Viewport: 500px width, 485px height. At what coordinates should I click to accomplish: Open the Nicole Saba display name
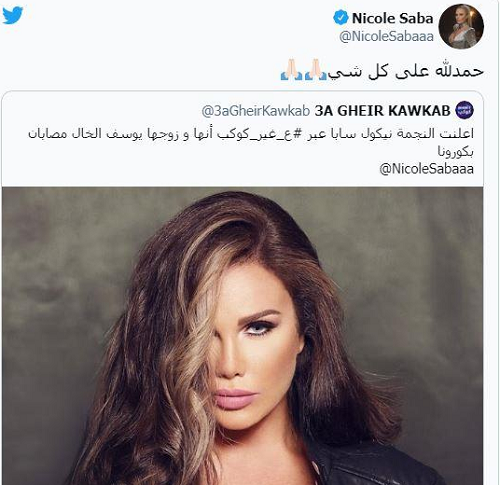click(x=392, y=18)
